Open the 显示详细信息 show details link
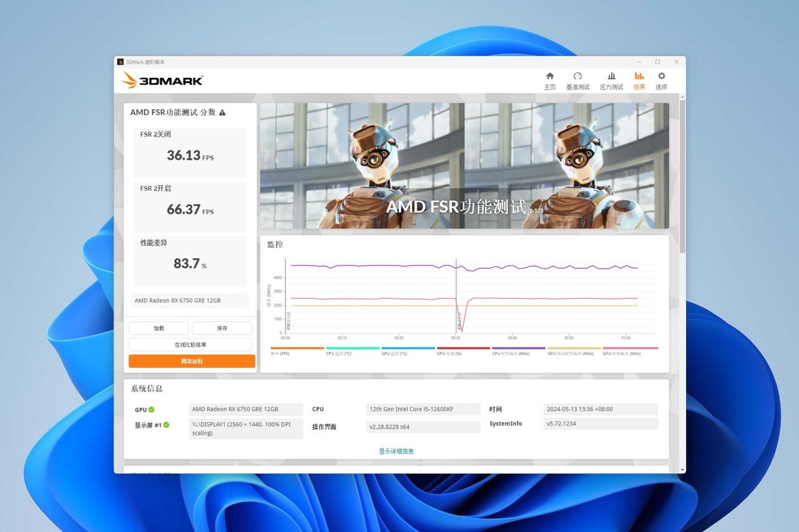Image resolution: width=799 pixels, height=532 pixels. (396, 451)
